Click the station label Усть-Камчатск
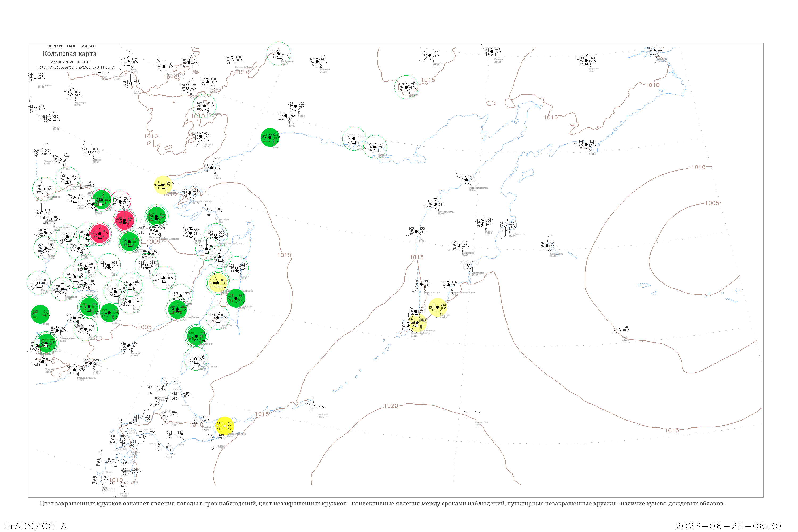The image size is (798, 532). tap(517, 234)
